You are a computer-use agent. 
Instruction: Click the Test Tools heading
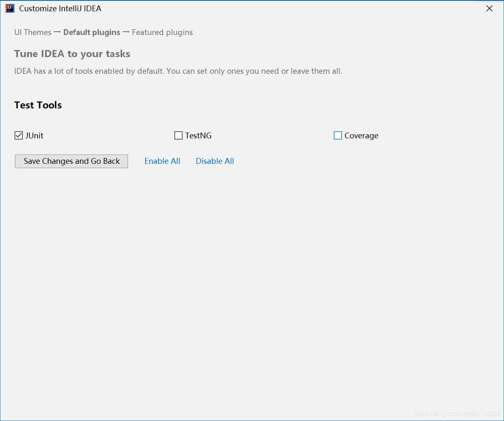[38, 105]
